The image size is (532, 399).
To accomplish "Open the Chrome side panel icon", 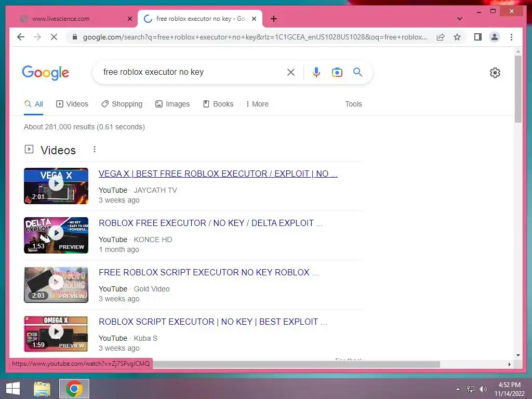I will click(478, 37).
